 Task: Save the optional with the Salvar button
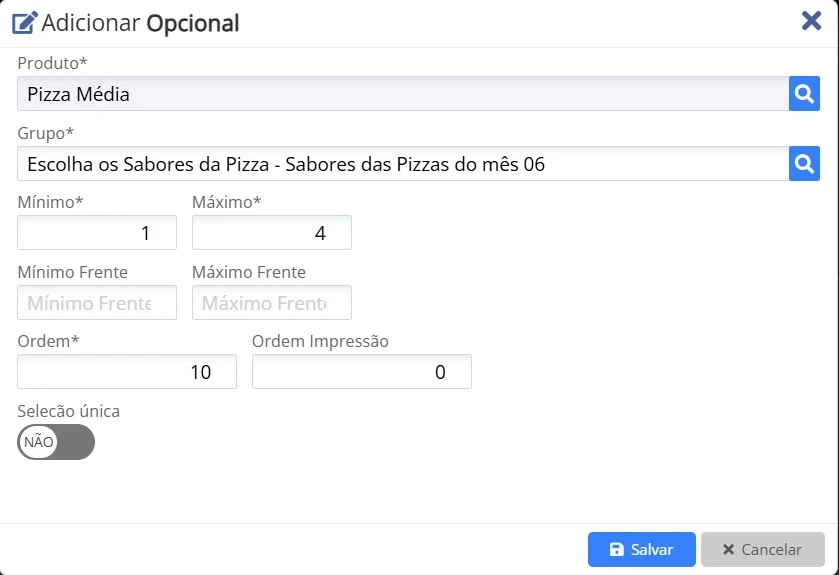(x=642, y=549)
